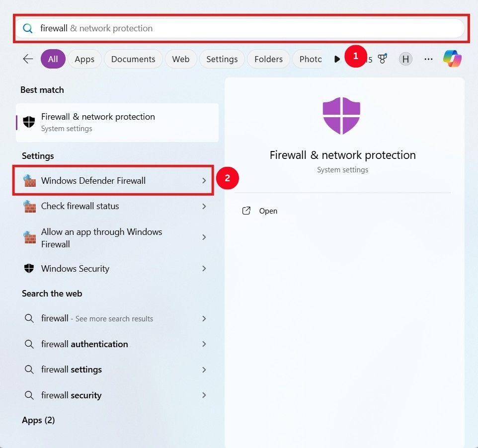478x448 pixels.
Task: Launch the Copilot icon
Action: pyautogui.click(x=452, y=59)
